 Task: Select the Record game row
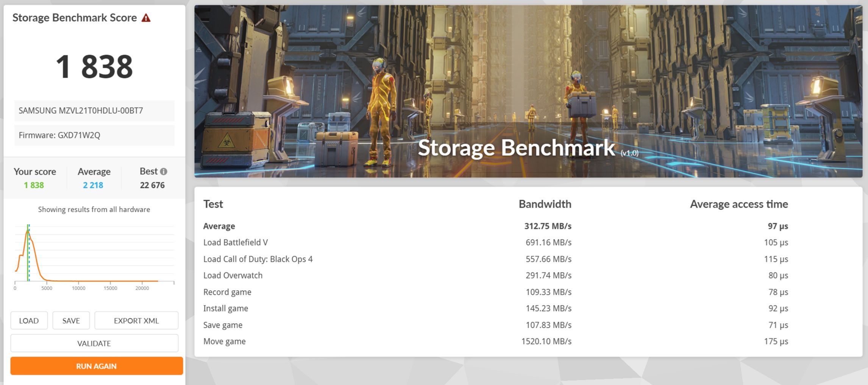point(496,292)
